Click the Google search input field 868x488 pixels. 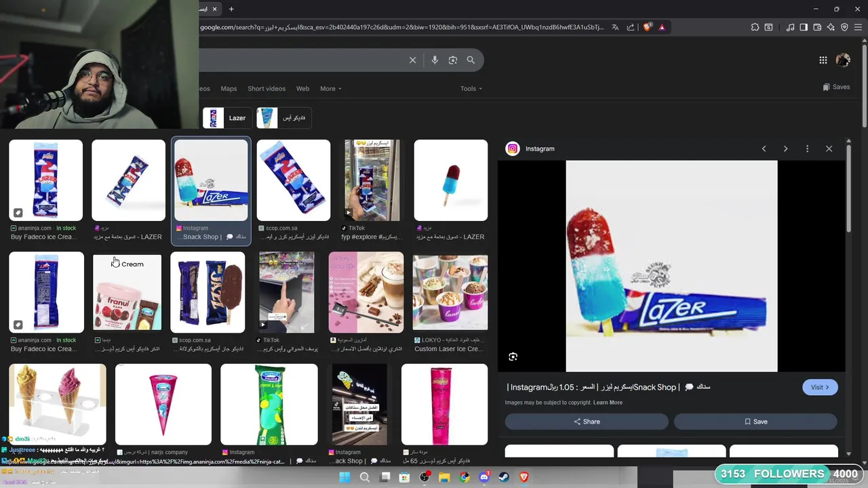302,60
